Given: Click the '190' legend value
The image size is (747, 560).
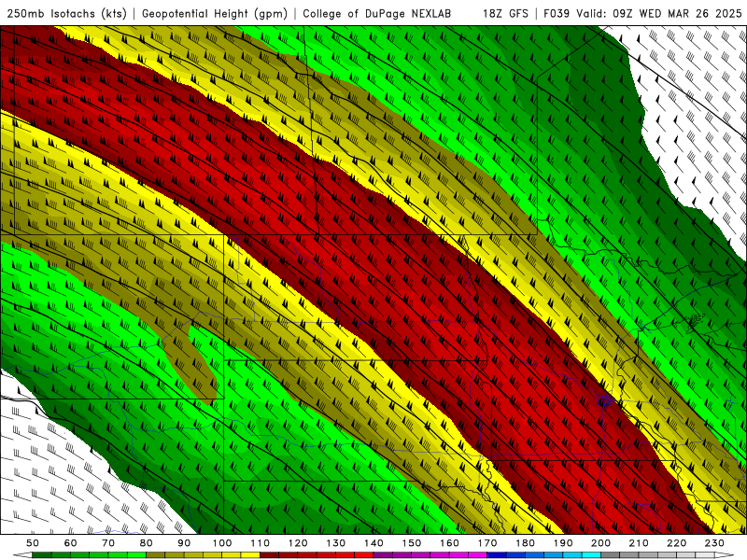Looking at the screenshot, I should [563, 543].
